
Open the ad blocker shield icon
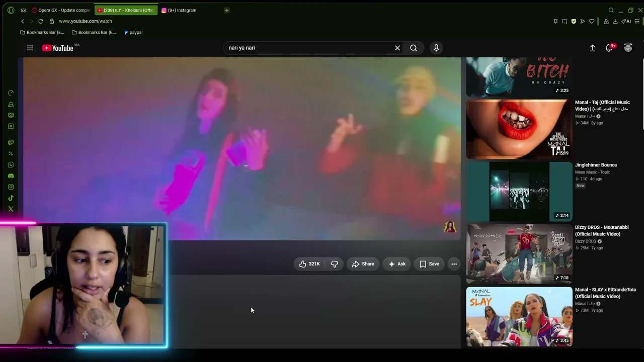574,21
